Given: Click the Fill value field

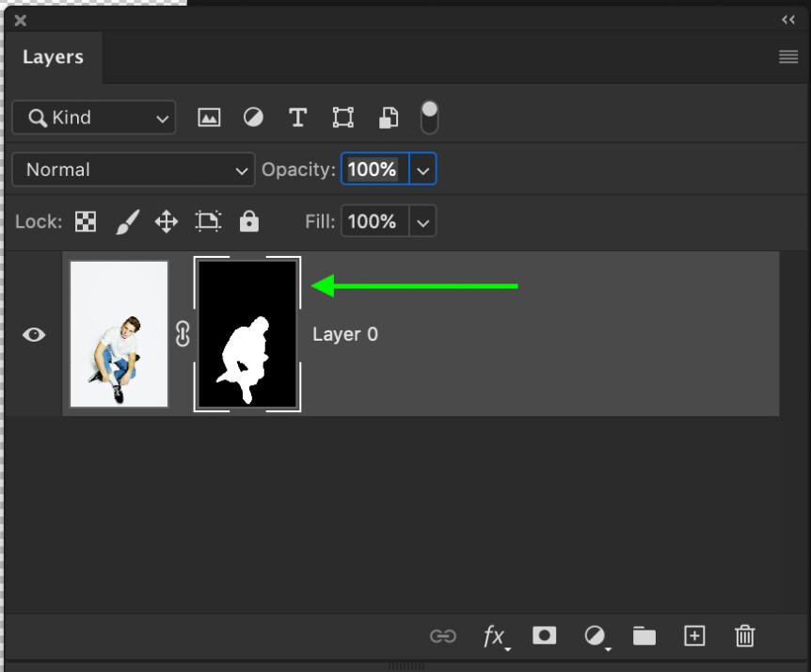Looking at the screenshot, I should point(375,221).
